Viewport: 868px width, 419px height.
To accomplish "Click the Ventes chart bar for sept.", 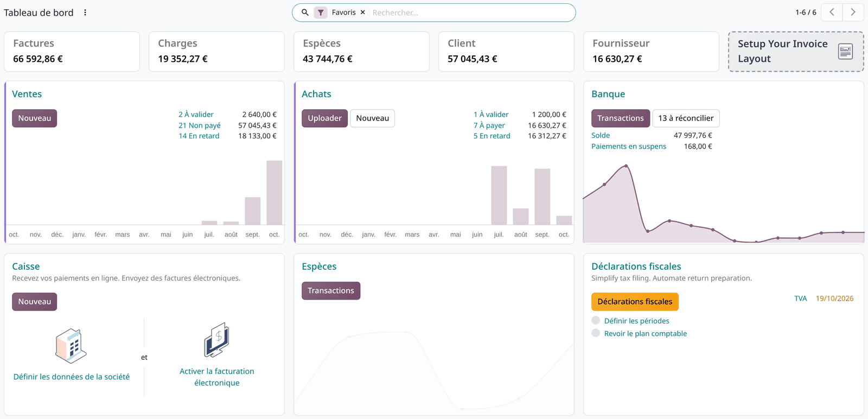I will pyautogui.click(x=253, y=211).
